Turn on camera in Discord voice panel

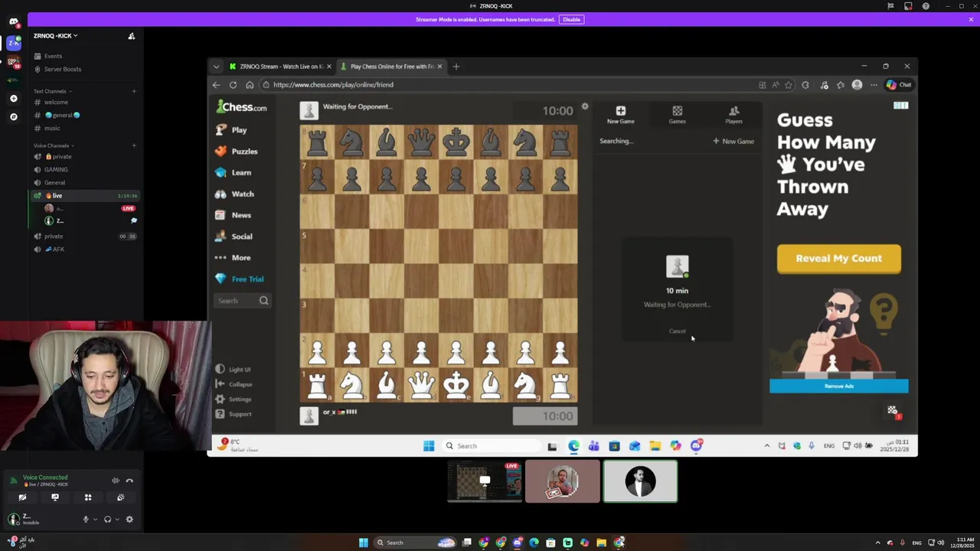point(22,497)
